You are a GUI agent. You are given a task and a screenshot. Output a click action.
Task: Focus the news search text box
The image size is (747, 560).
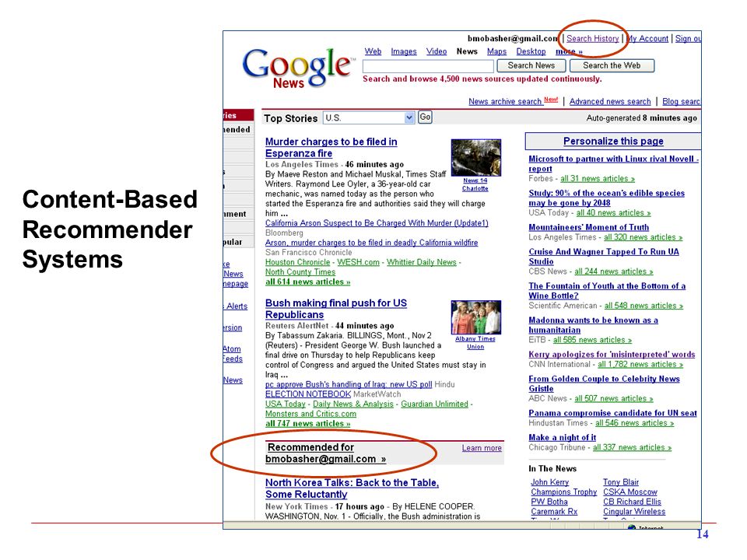tap(428, 65)
